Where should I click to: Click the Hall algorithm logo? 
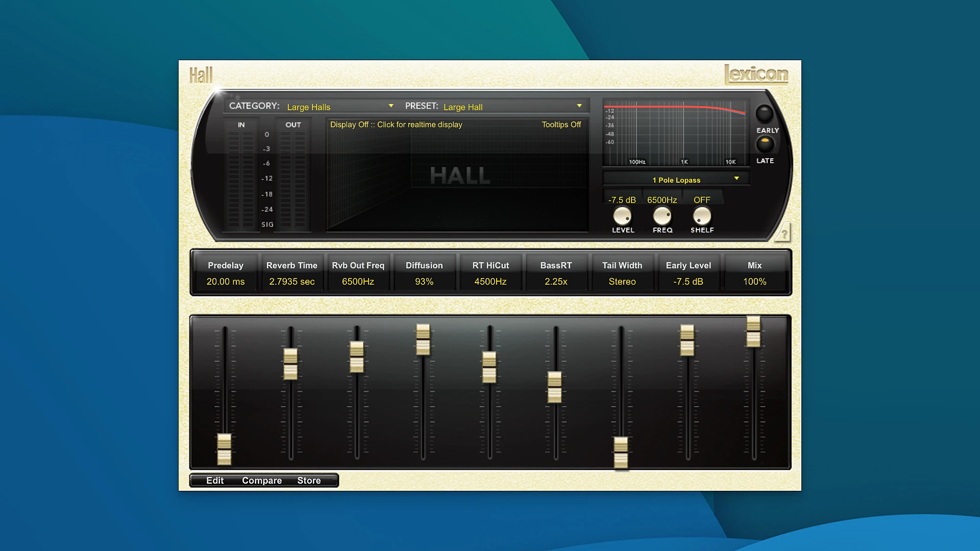pyautogui.click(x=201, y=74)
